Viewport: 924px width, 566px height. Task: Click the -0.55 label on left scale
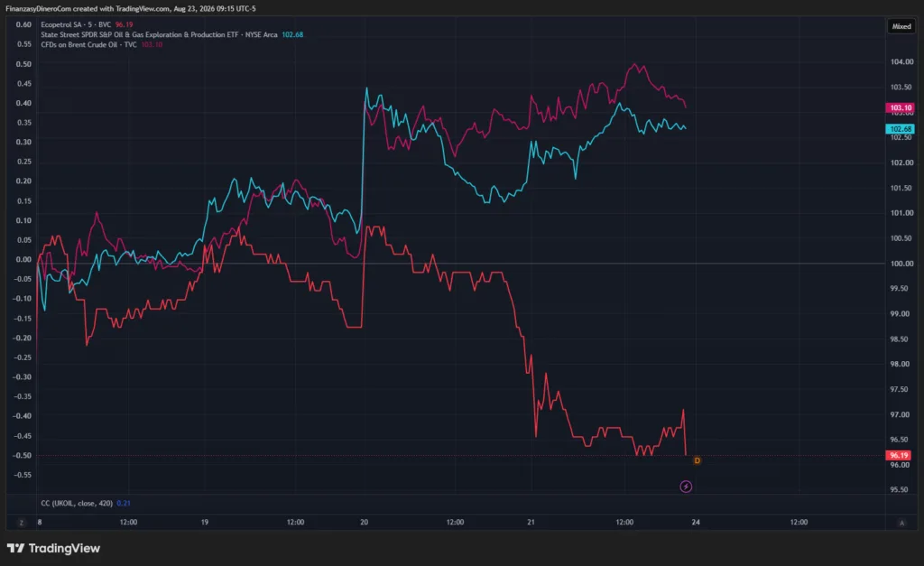pyautogui.click(x=23, y=475)
